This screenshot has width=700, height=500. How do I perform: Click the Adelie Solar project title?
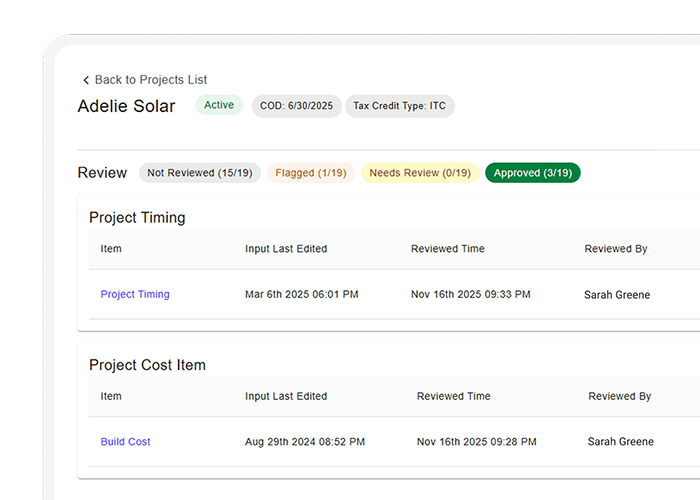coord(126,106)
